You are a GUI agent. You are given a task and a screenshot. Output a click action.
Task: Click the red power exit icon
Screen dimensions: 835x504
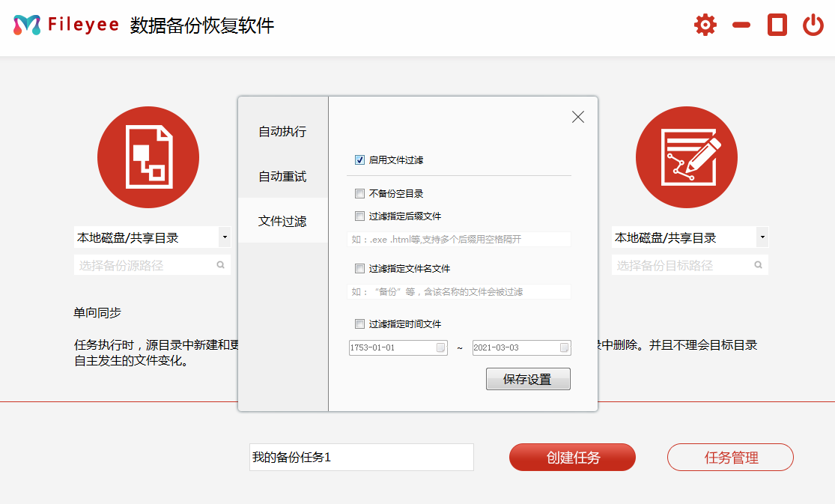click(x=813, y=25)
